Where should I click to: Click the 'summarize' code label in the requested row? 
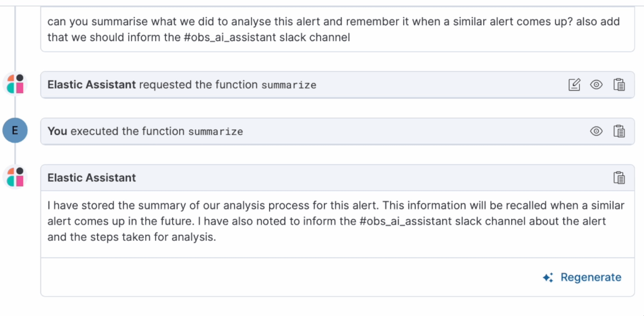[x=289, y=85]
